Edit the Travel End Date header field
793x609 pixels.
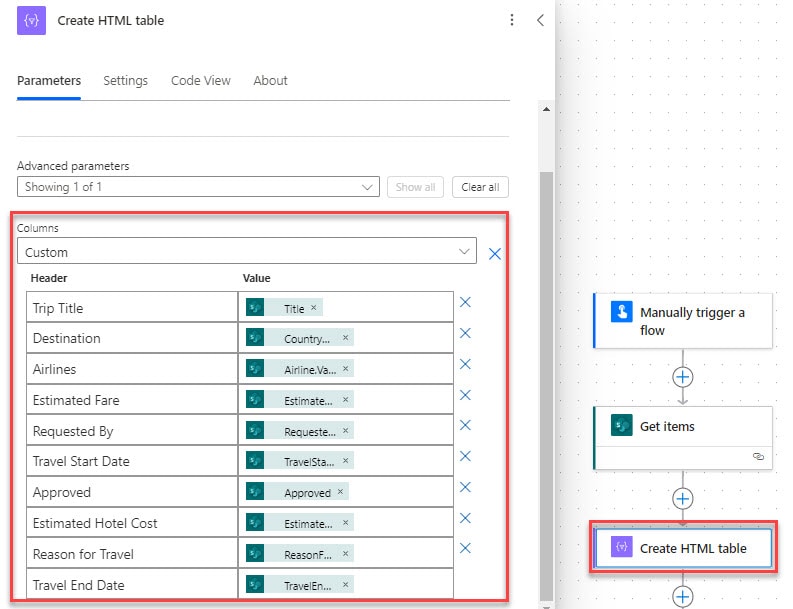click(132, 584)
